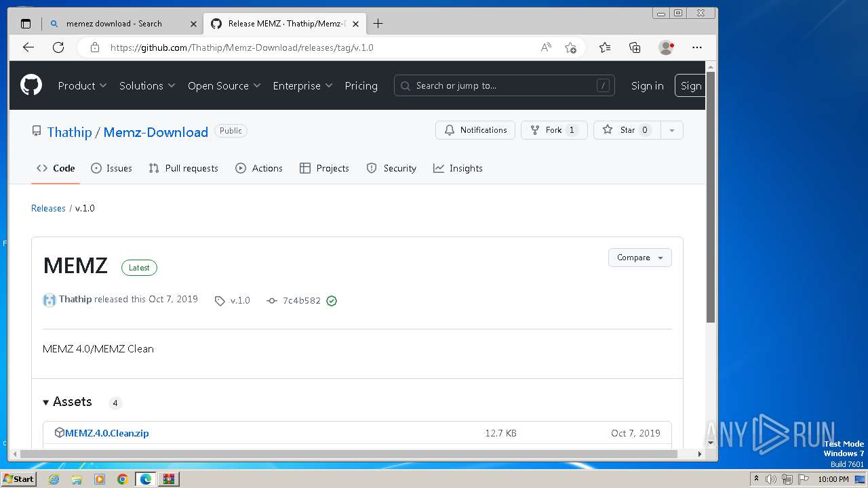Star the repository
868x488 pixels.
point(627,130)
